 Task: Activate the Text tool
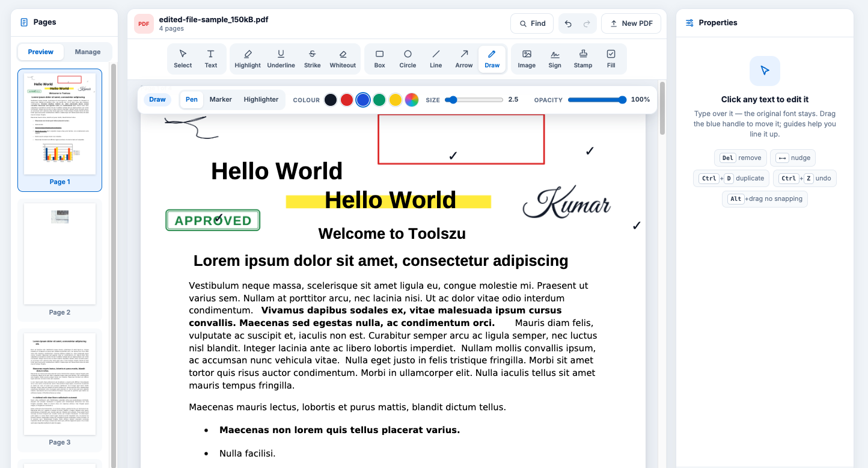tap(211, 59)
